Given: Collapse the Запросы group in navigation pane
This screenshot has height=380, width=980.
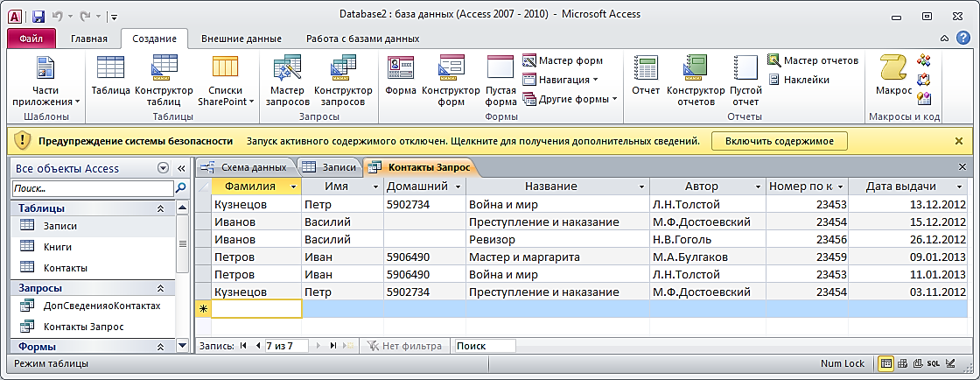Looking at the screenshot, I should (x=161, y=288).
